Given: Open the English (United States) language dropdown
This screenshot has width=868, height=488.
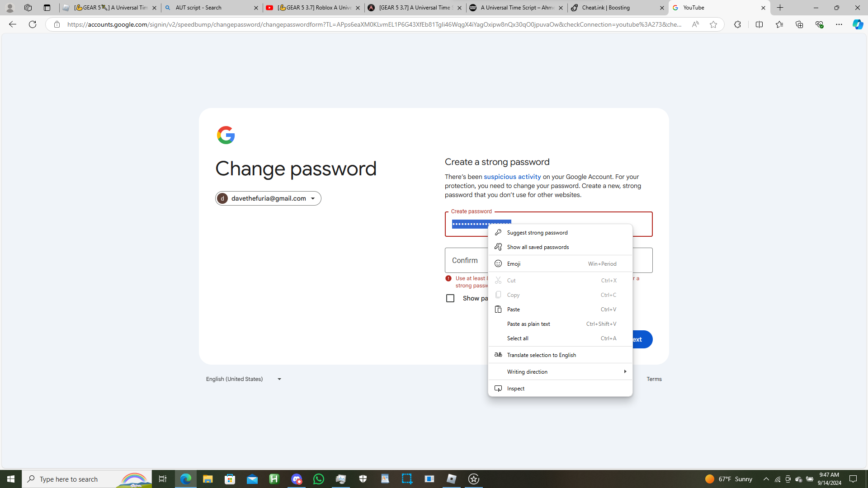Looking at the screenshot, I should point(244,379).
